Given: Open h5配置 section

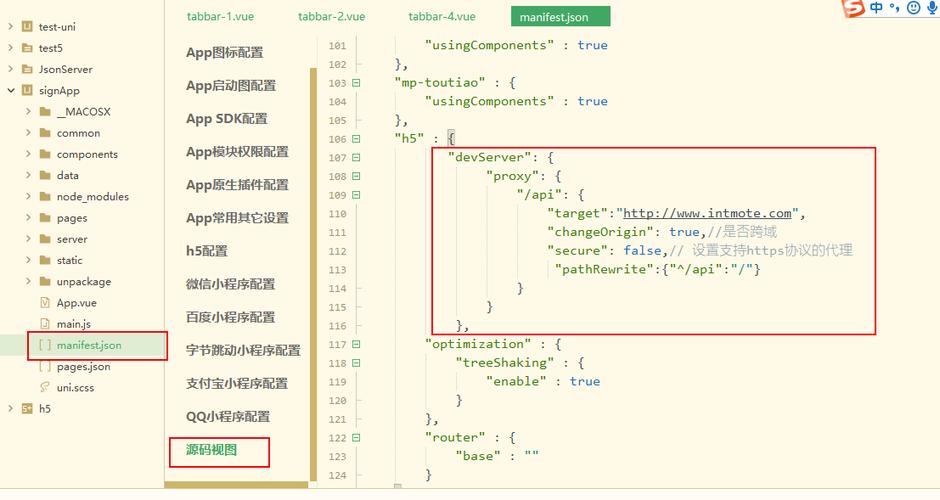Looking at the screenshot, I should point(207,251).
